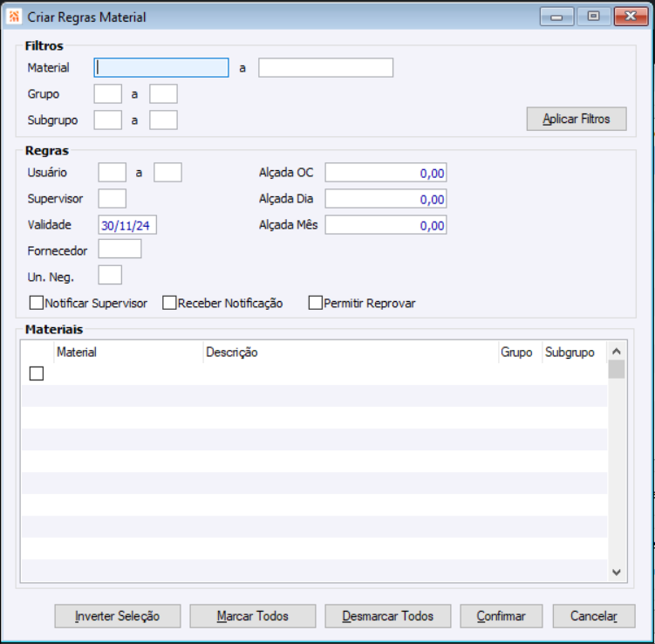Viewport: 655px width, 644px height.
Task: Minimize the Criar Regras Material window
Action: click(x=556, y=17)
